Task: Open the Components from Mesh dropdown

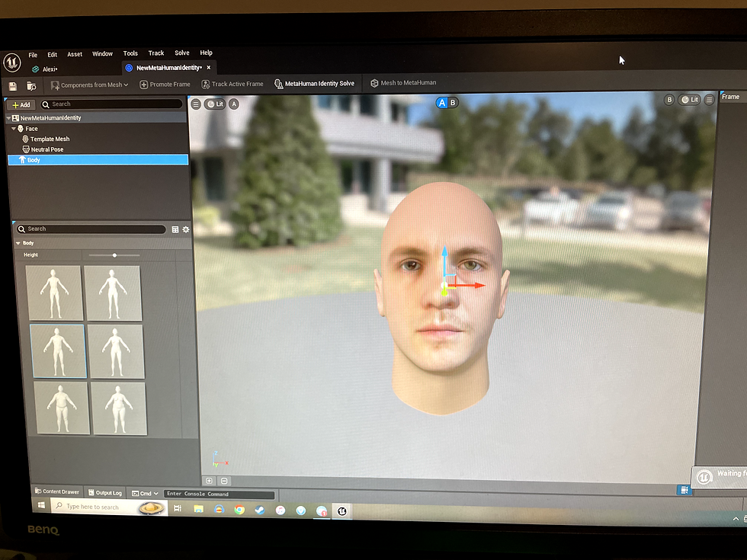Action: click(x=89, y=85)
